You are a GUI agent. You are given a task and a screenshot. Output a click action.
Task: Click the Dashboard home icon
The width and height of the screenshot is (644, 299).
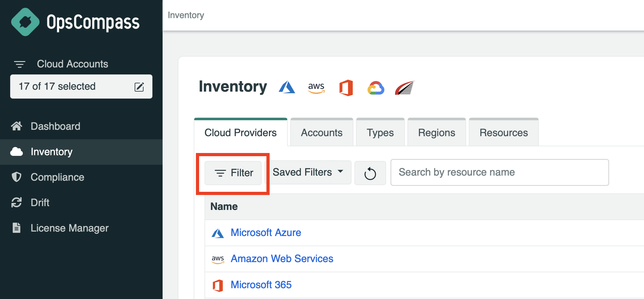coord(17,126)
